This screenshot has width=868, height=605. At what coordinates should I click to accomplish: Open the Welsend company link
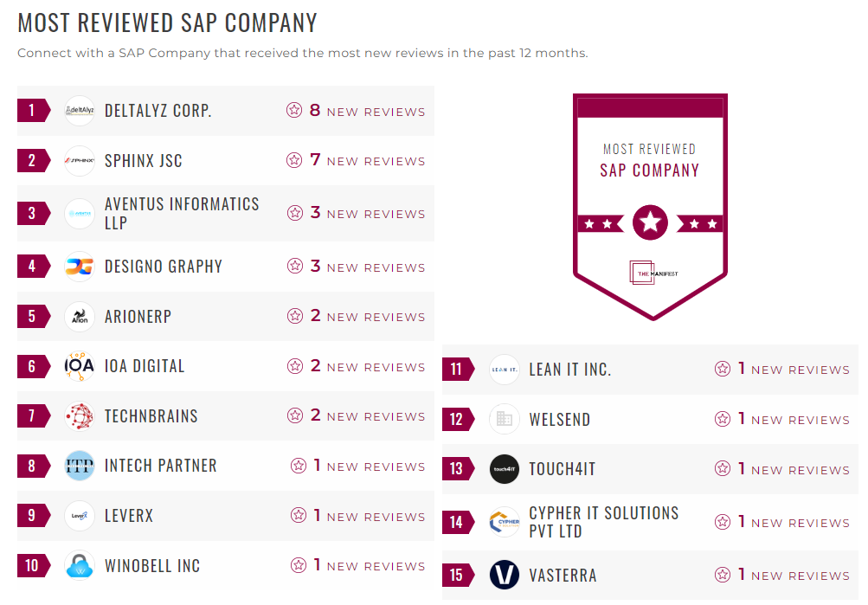pos(559,420)
